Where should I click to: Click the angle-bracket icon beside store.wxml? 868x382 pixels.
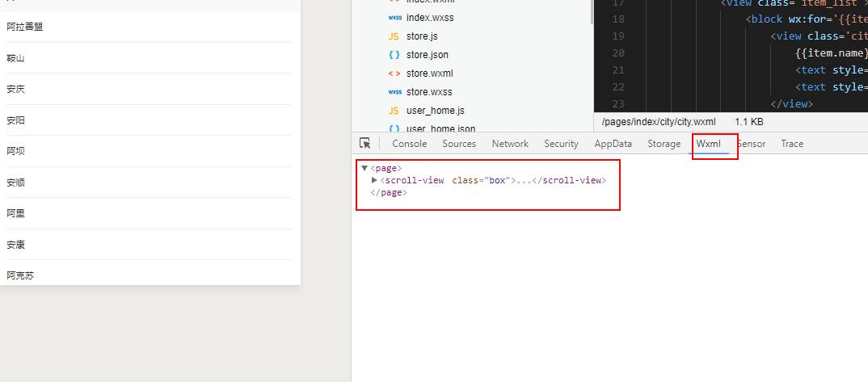[x=394, y=73]
